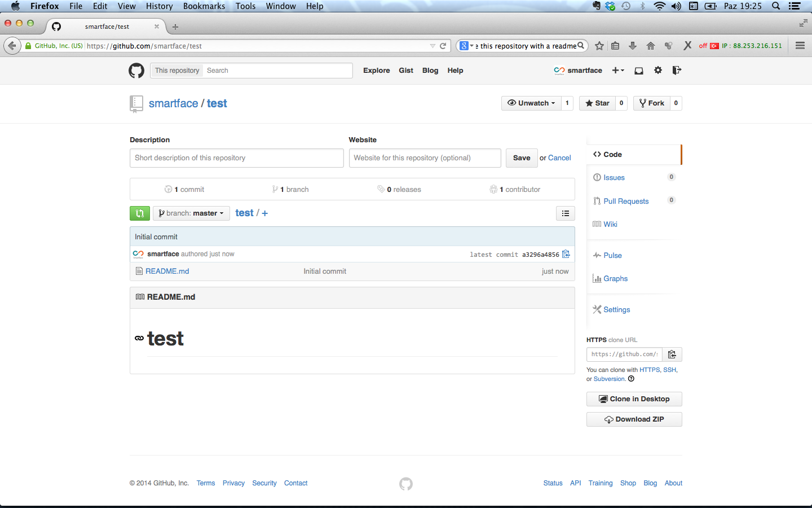This screenshot has width=812, height=508.
Task: Click the Gist link in header
Action: click(406, 71)
